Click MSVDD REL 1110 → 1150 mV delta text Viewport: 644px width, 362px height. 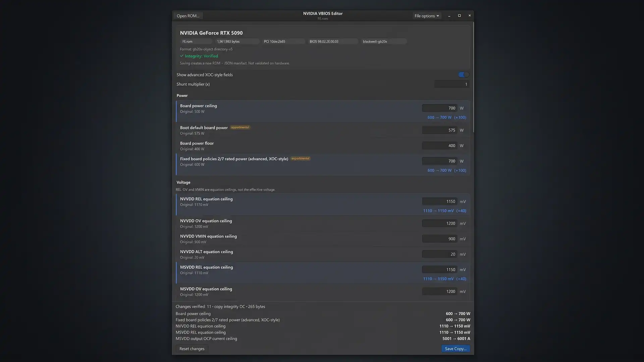click(x=444, y=279)
